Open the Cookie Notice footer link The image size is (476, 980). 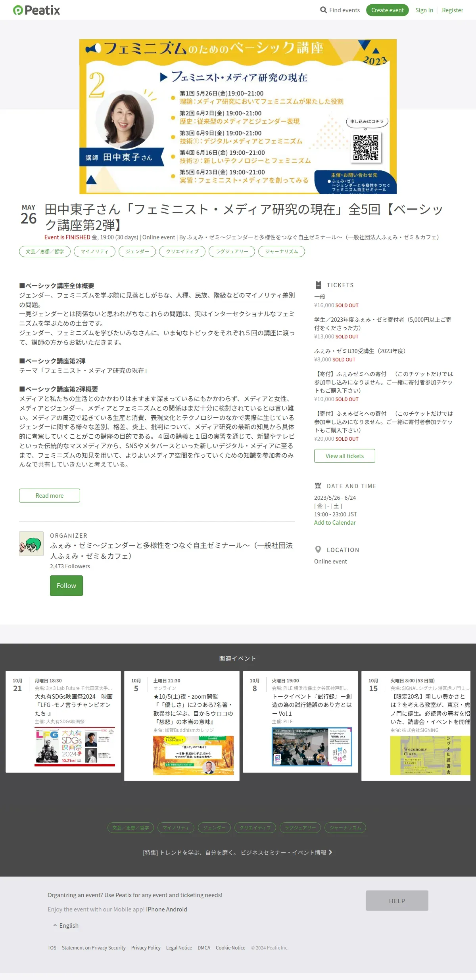pyautogui.click(x=230, y=948)
